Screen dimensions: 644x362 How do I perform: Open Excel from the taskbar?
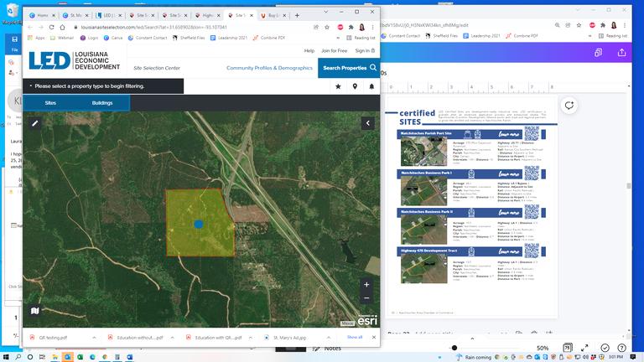(80, 357)
